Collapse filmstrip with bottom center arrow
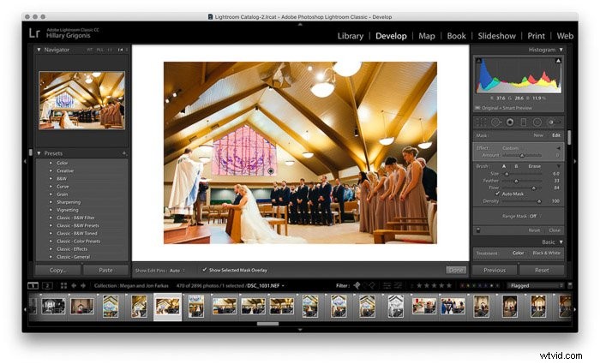 pos(300,329)
